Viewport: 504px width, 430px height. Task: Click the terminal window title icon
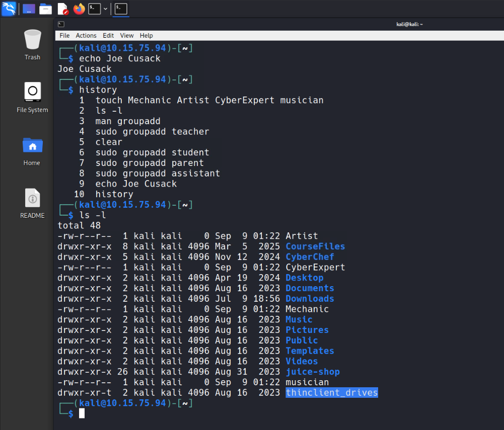pyautogui.click(x=61, y=24)
